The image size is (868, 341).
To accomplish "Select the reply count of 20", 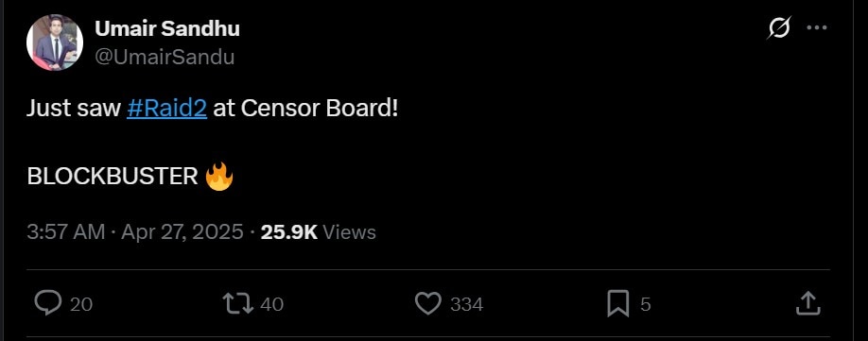I will pos(81,304).
